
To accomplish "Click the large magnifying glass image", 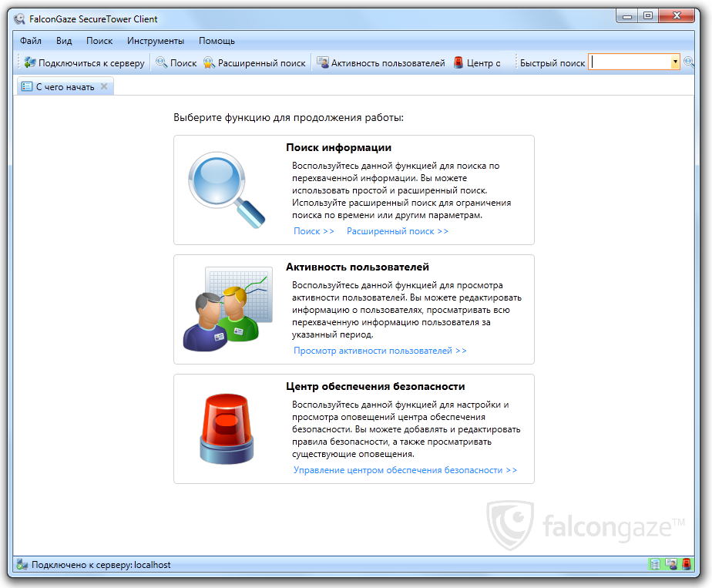I will 227,190.
